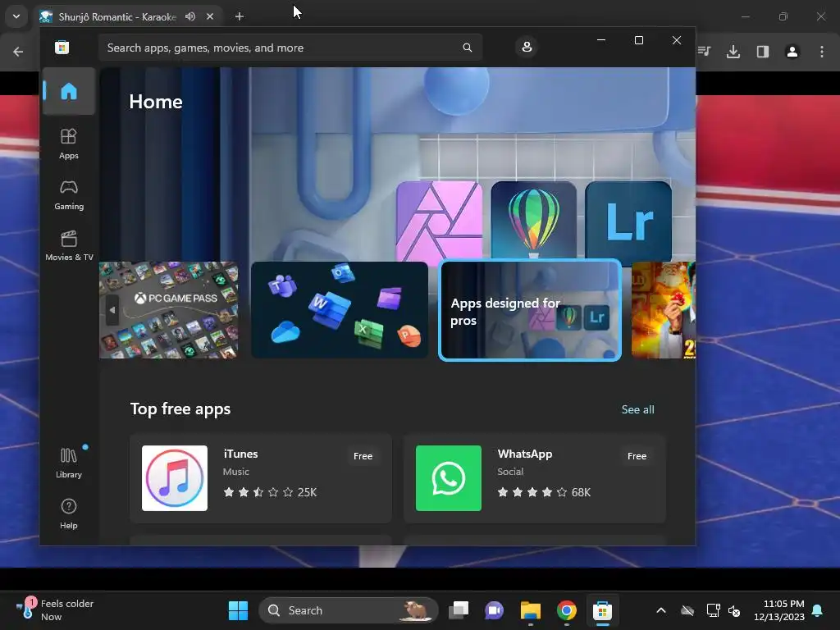The height and width of the screenshot is (630, 840).
Task: Open the Chrome profile icon
Action: click(x=792, y=52)
